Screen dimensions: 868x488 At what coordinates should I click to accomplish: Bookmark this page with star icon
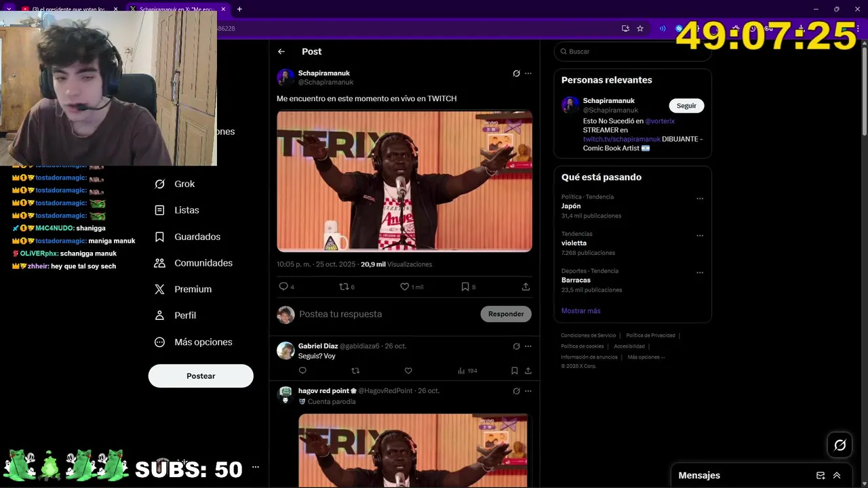[x=640, y=28]
